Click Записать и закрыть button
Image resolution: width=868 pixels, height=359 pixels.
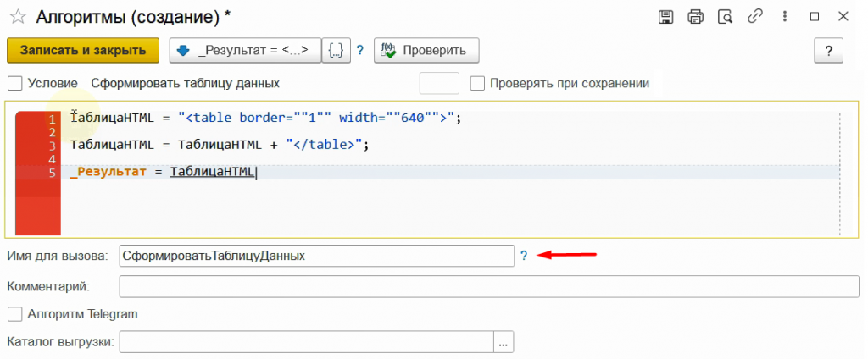[x=83, y=50]
